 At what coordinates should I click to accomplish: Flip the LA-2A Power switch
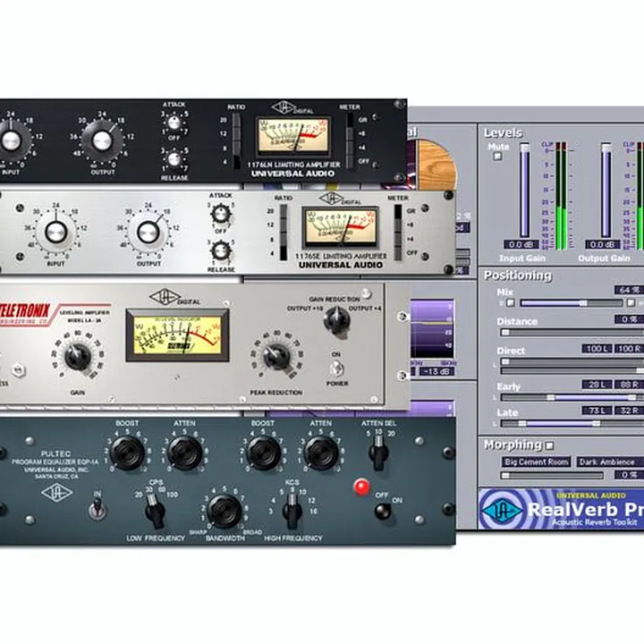[337, 369]
